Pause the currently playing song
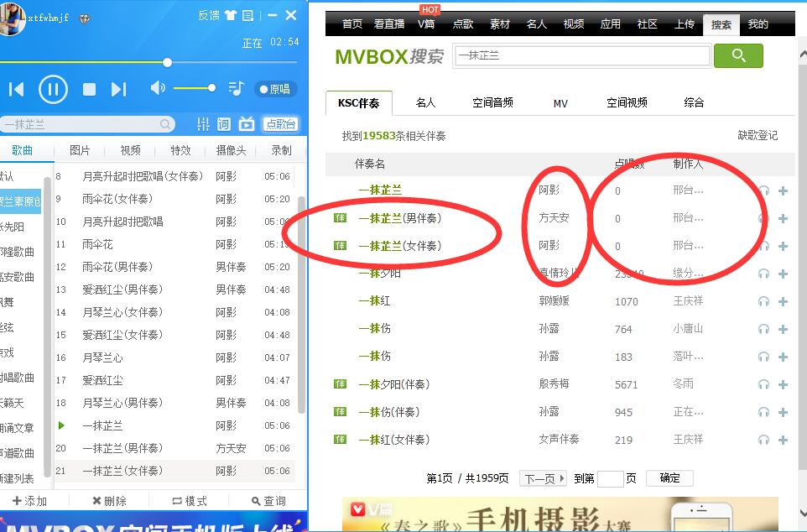 (x=53, y=88)
